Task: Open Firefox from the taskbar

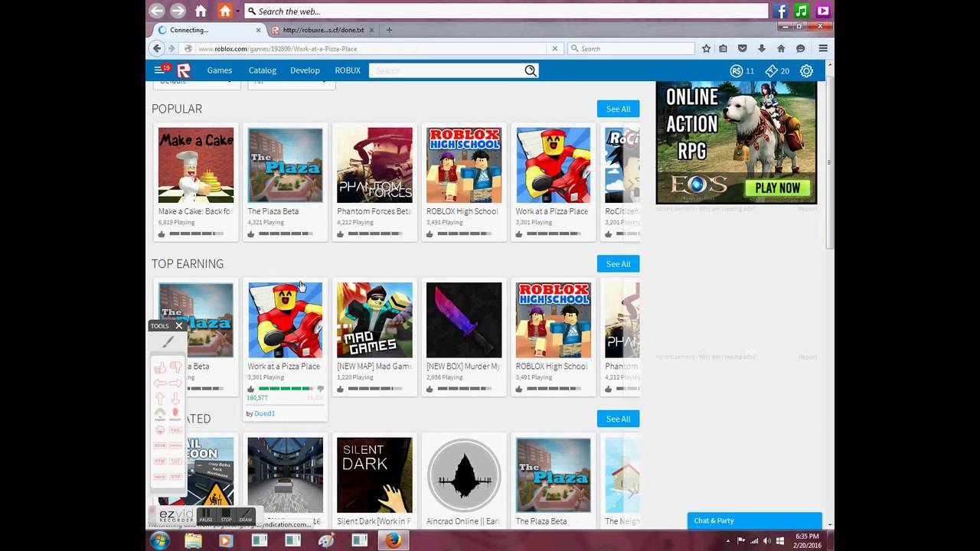Action: pos(393,541)
